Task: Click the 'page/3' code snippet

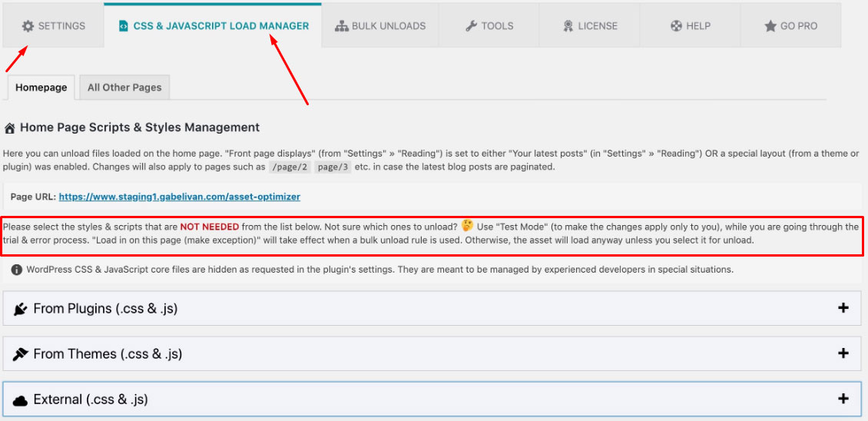Action: 333,167
